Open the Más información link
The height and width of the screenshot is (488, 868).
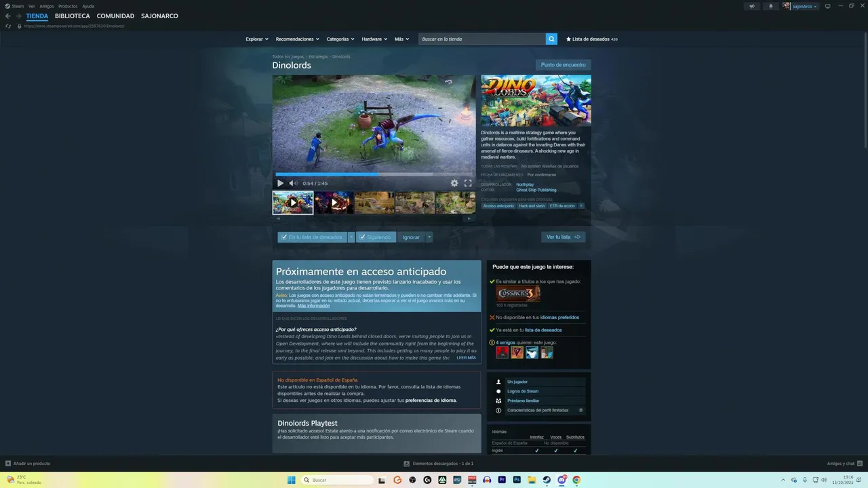pos(314,306)
